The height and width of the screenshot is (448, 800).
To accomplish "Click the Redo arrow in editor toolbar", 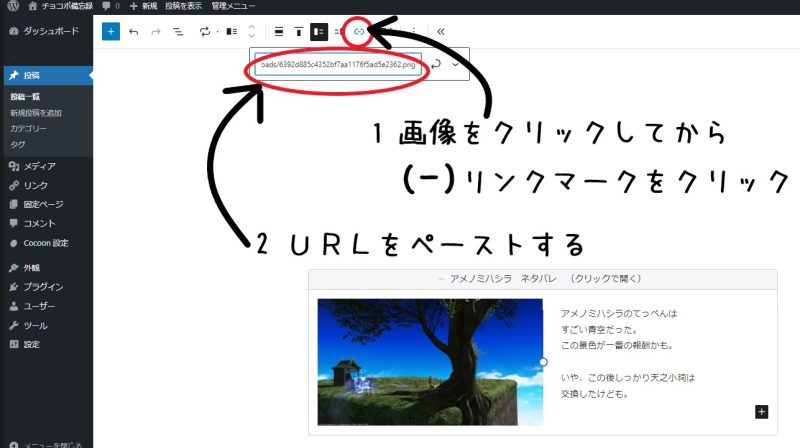I will pos(156,31).
